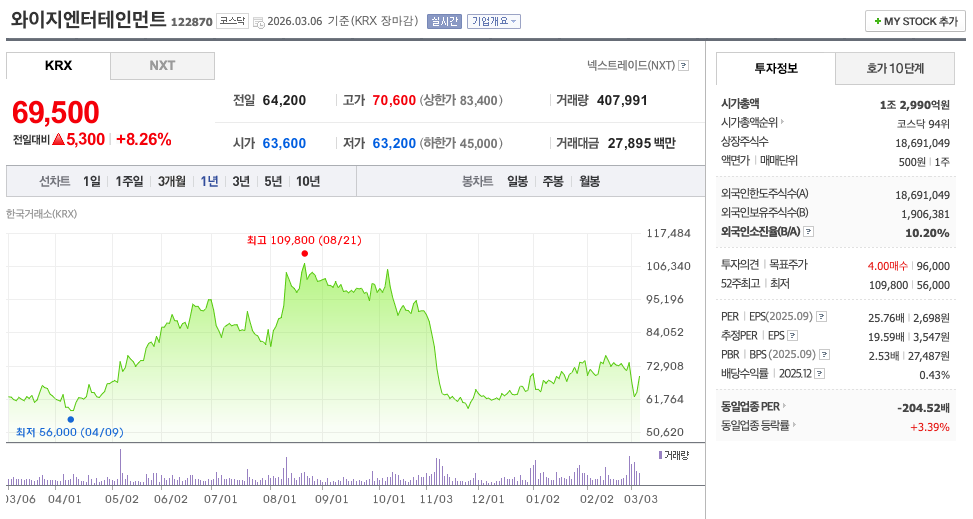
Task: Click the 실시간 badge button
Action: click(x=444, y=21)
